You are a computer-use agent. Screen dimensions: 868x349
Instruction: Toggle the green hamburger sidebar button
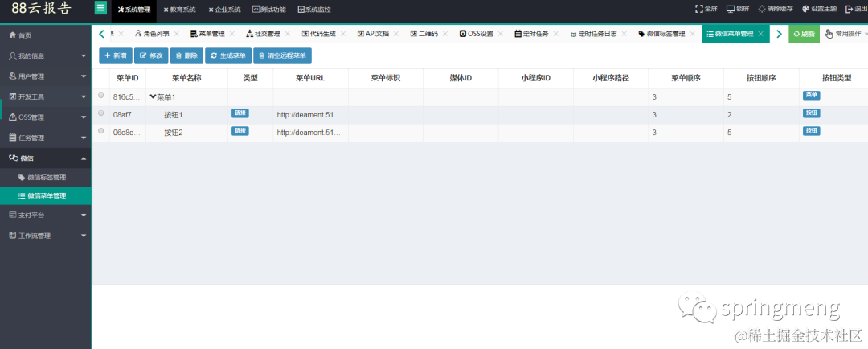(100, 8)
